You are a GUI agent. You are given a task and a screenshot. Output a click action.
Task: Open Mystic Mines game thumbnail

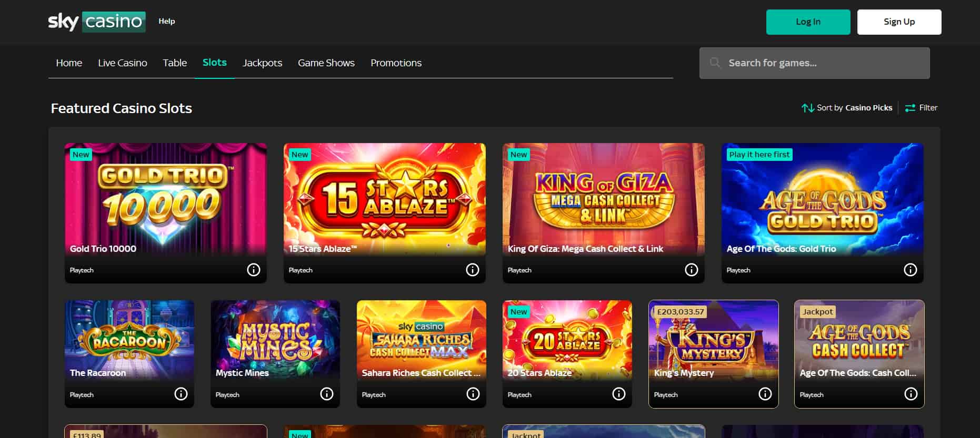tap(275, 340)
